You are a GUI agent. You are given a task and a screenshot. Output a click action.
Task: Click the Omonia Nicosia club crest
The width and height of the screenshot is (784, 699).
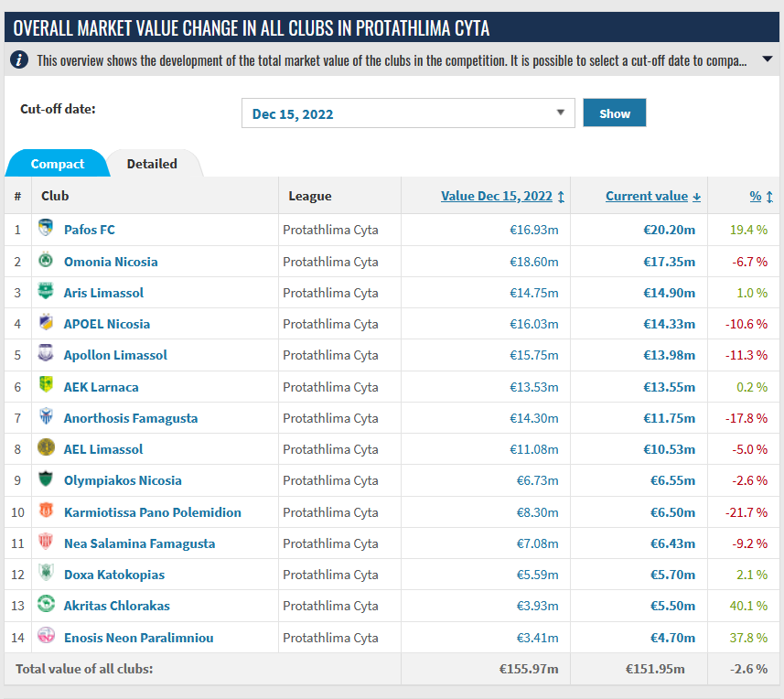(x=46, y=260)
